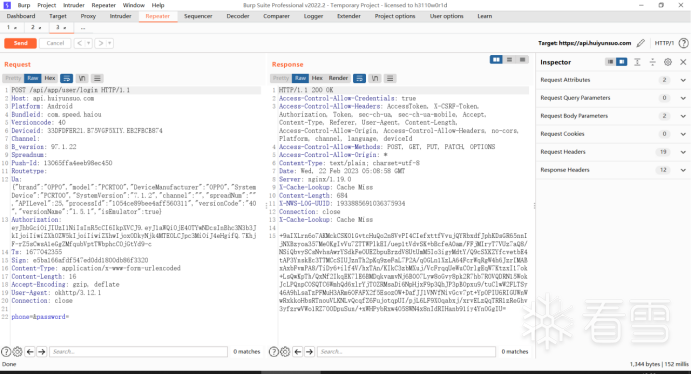Select Repeater sub-tab 1
This screenshot has height=374, width=692.
(11, 27)
